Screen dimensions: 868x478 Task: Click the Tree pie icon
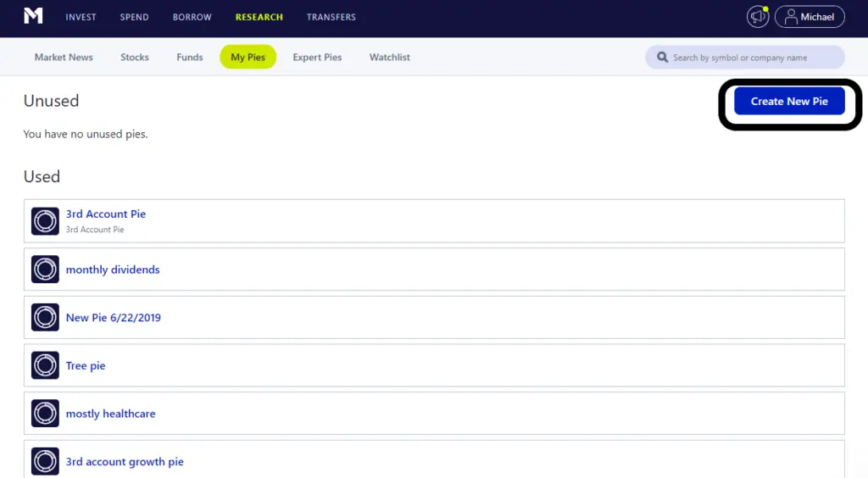tap(45, 365)
